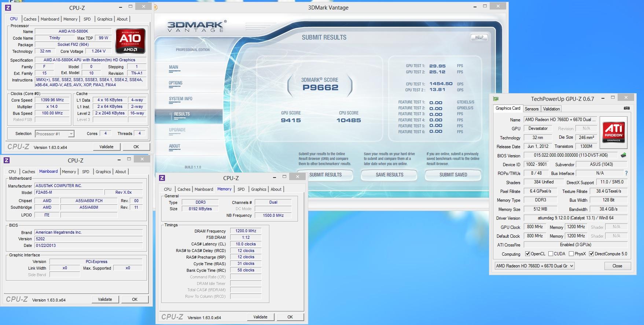Click the GPU-Z save BIOS icon
This screenshot has height=325, width=644.
click(623, 155)
